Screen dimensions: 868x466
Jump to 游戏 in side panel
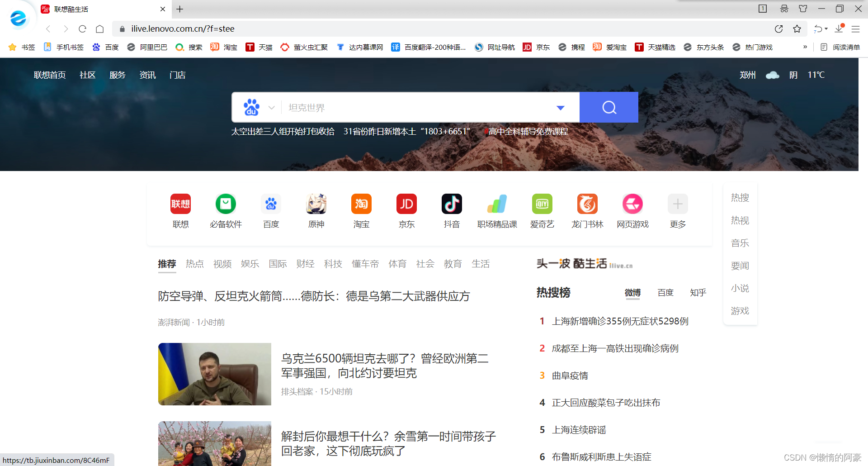click(740, 311)
